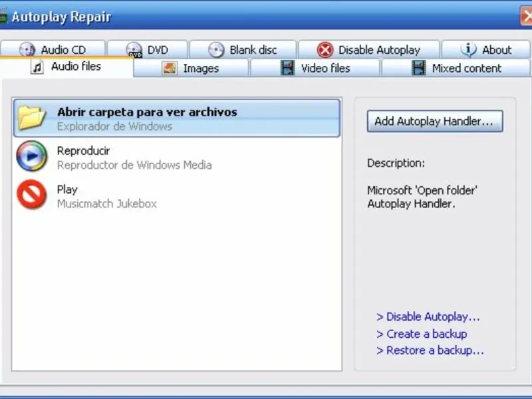The image size is (532, 399).
Task: Click 'Reproductor de Windows Media' subtitle
Action: point(134,165)
